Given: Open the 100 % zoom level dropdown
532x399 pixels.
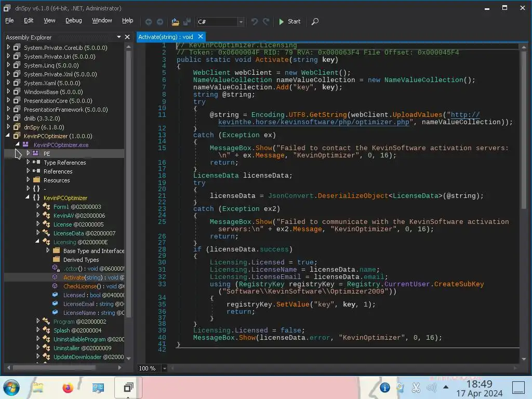Looking at the screenshot, I should (x=165, y=368).
